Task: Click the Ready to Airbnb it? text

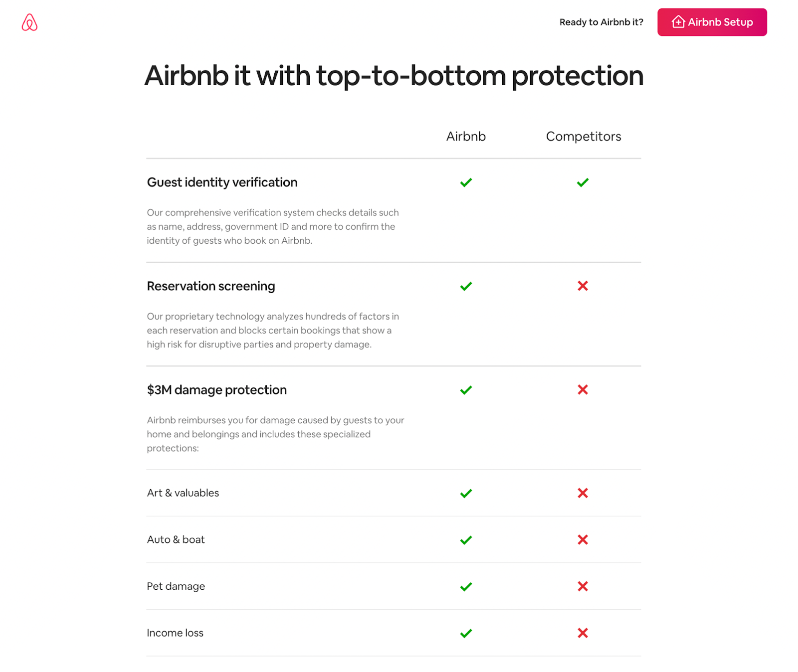Action: [601, 22]
